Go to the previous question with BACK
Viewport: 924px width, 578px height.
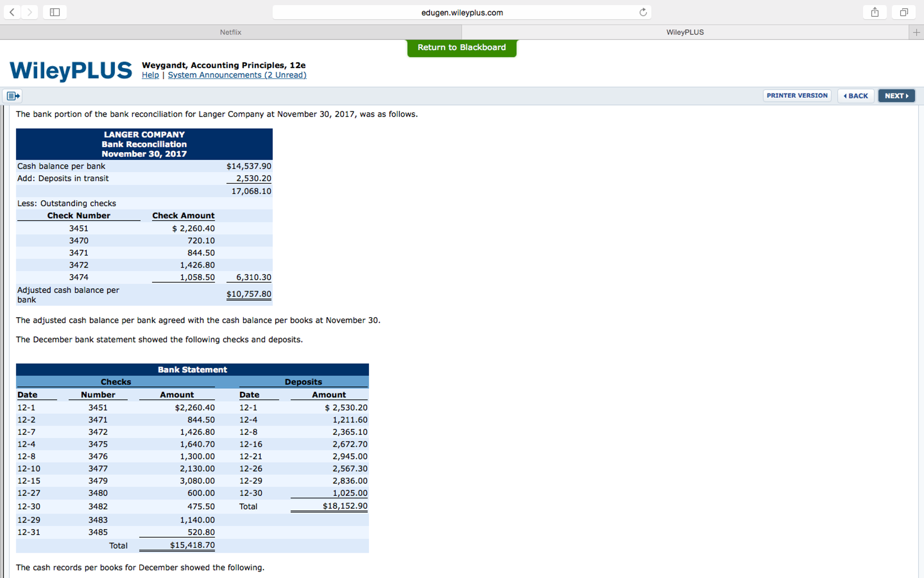coord(856,96)
